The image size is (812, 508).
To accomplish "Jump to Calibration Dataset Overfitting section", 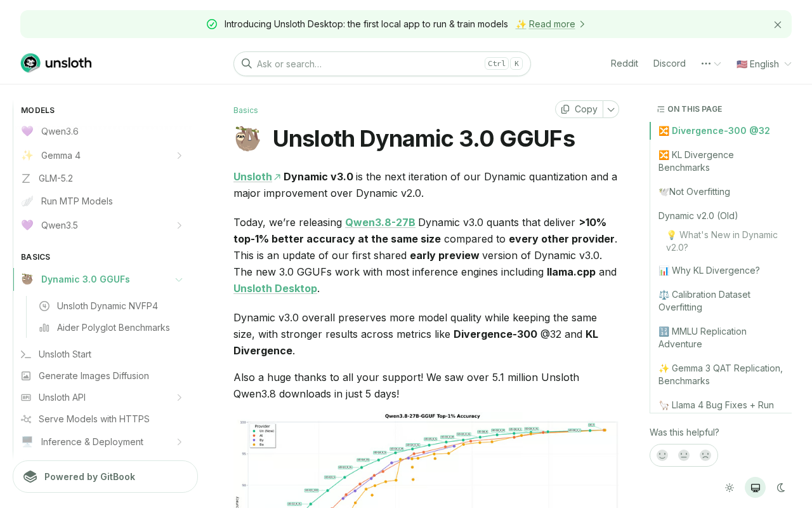I will coord(704,301).
